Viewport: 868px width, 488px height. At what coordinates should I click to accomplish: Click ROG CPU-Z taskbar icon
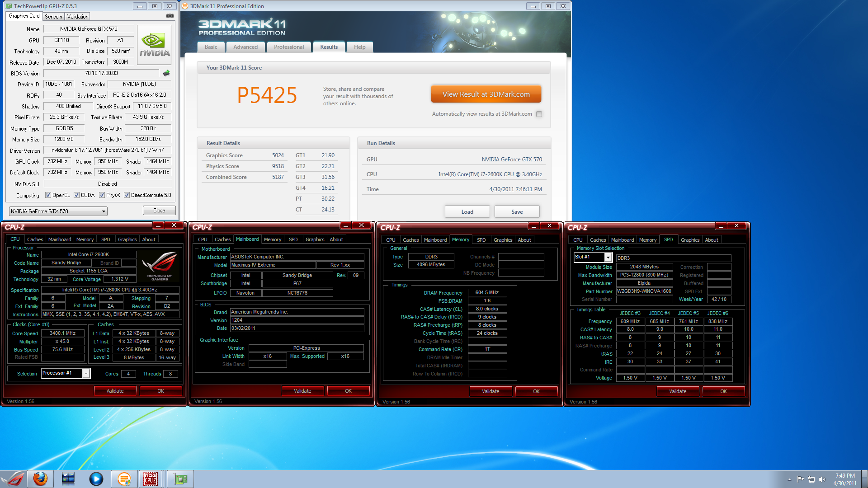[x=151, y=479]
